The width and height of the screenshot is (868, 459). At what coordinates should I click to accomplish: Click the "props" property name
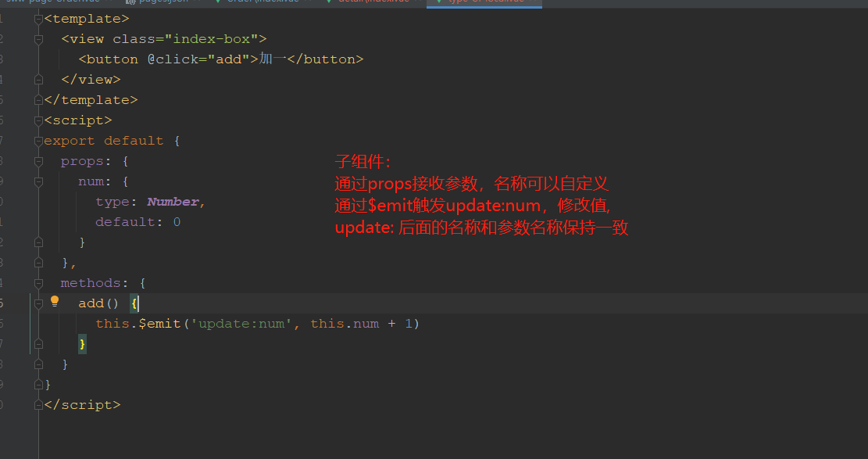pyautogui.click(x=82, y=161)
